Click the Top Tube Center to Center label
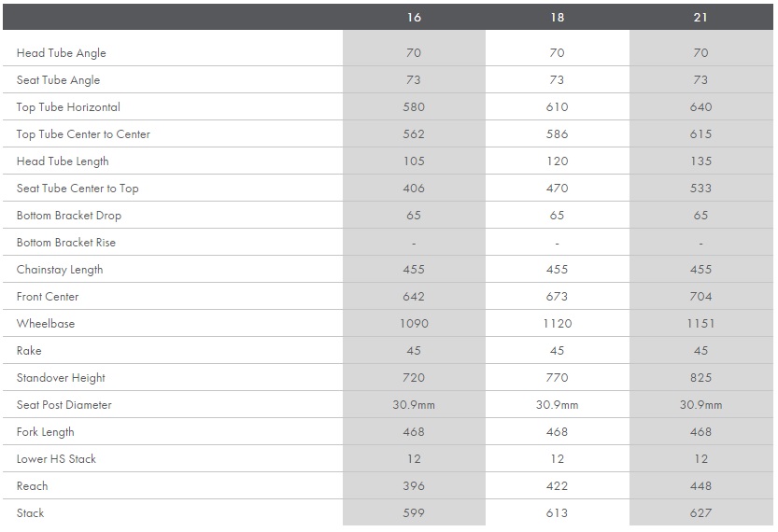The height and width of the screenshot is (532, 778). pyautogui.click(x=83, y=134)
